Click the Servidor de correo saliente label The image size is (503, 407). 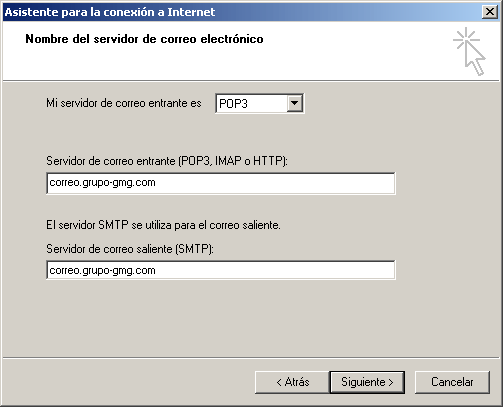(130, 249)
